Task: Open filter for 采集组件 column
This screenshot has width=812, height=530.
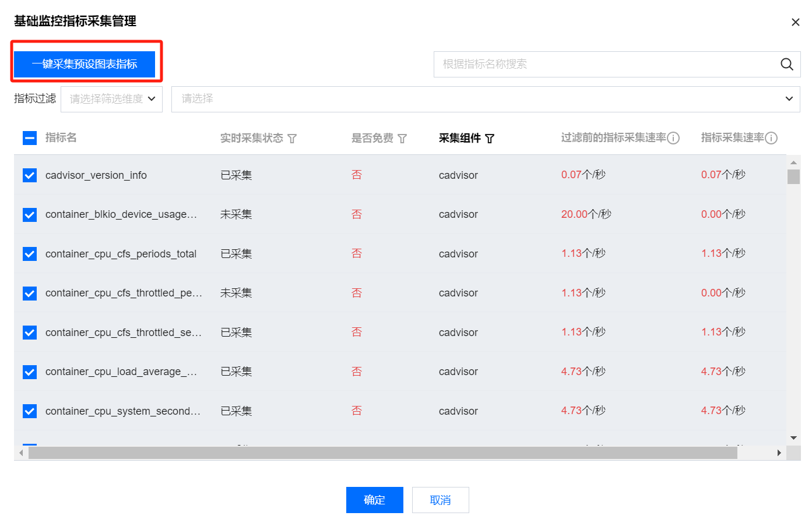Action: tap(490, 139)
